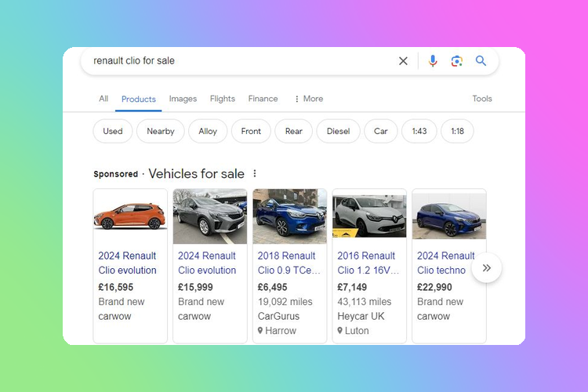Click the Sponsored label
The width and height of the screenshot is (588, 392).
(x=116, y=174)
